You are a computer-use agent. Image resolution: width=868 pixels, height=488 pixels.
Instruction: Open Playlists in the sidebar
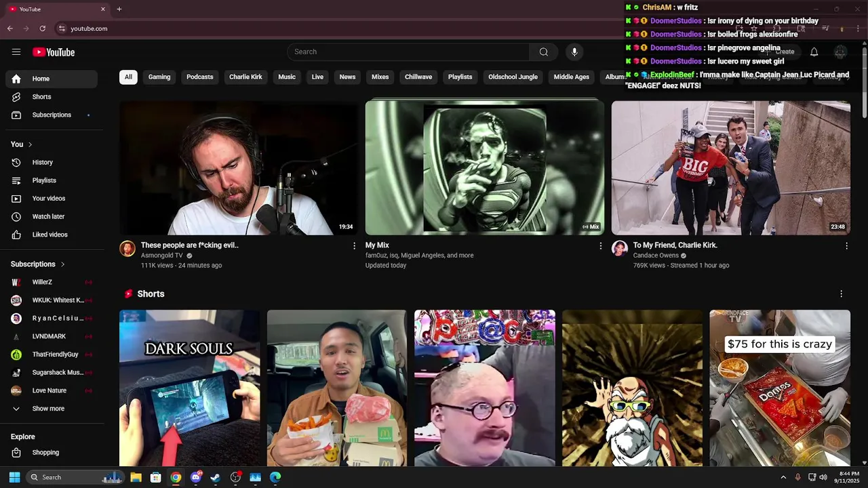pos(52,180)
